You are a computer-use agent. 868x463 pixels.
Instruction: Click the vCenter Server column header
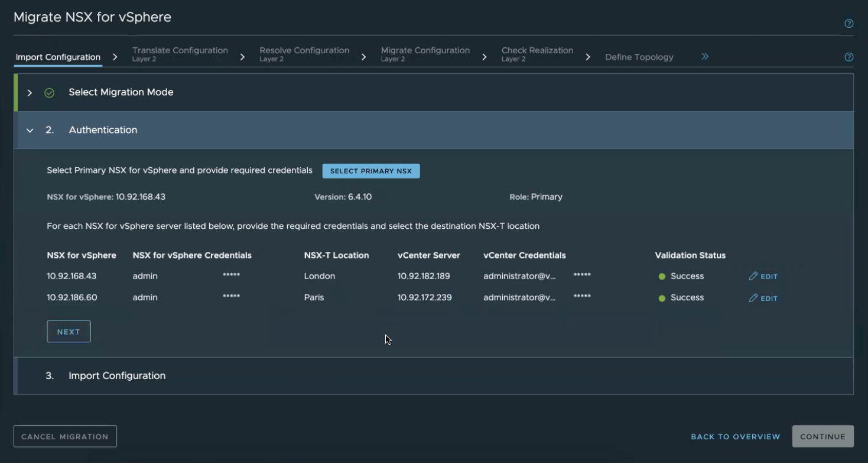tap(428, 255)
